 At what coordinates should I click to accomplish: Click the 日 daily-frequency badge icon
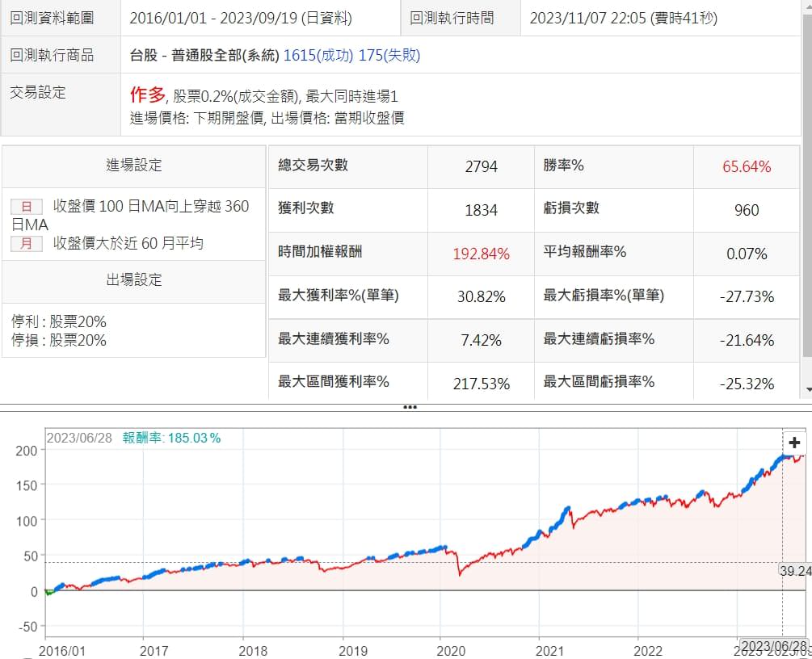pos(27,207)
